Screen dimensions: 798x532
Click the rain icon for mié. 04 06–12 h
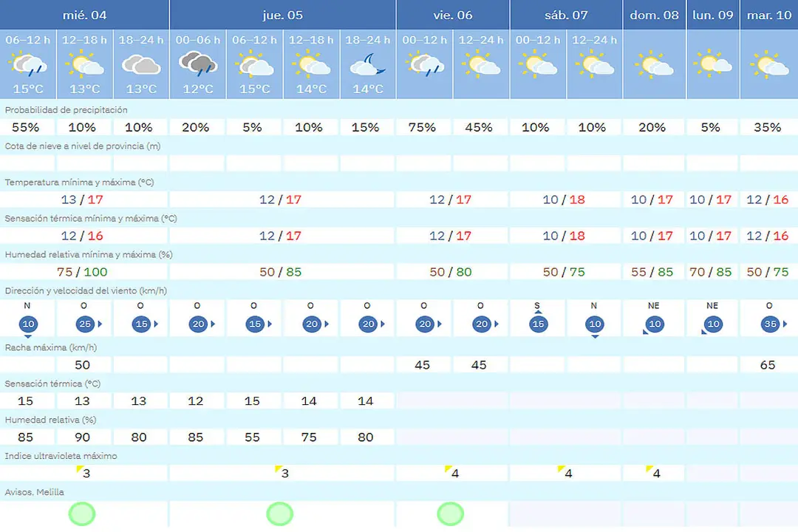(28, 65)
